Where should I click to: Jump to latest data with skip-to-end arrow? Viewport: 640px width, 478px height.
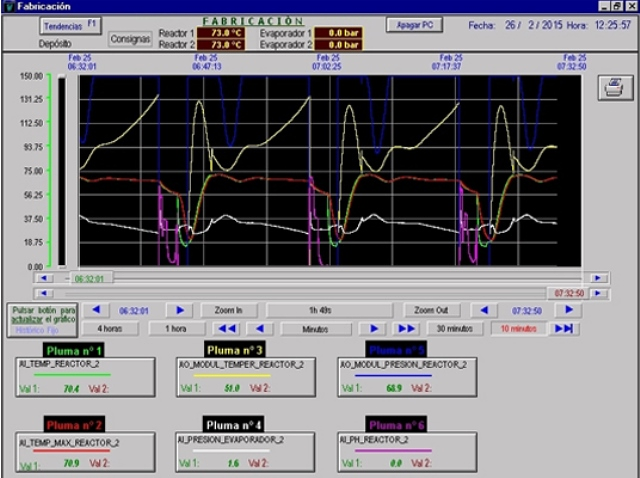pyautogui.click(x=564, y=328)
